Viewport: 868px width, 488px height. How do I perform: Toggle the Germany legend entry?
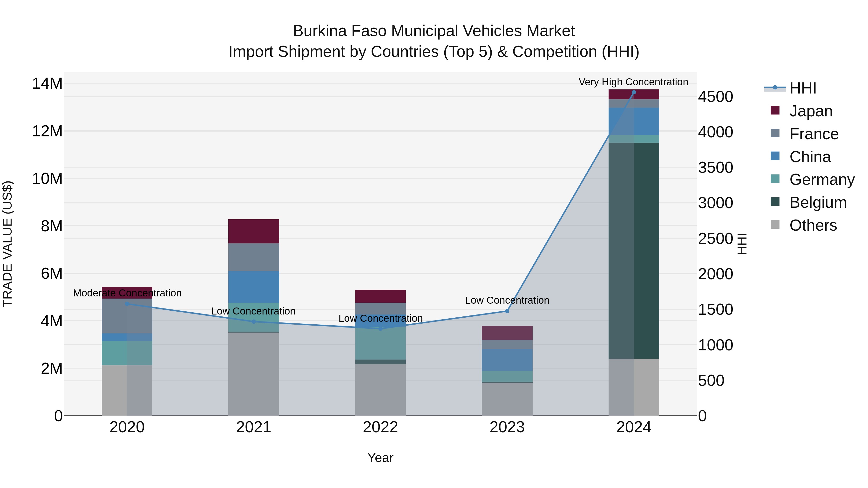coord(812,179)
